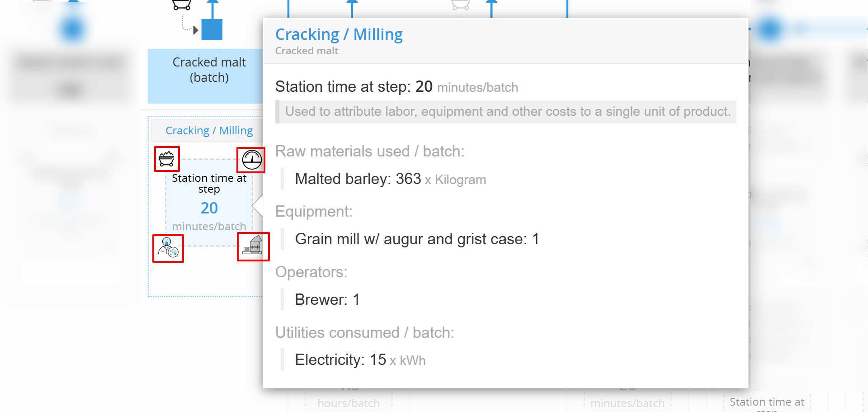Screen dimensions: 868x412
Task: Click the raw materials cart icon on the milling step
Action: coord(167,159)
